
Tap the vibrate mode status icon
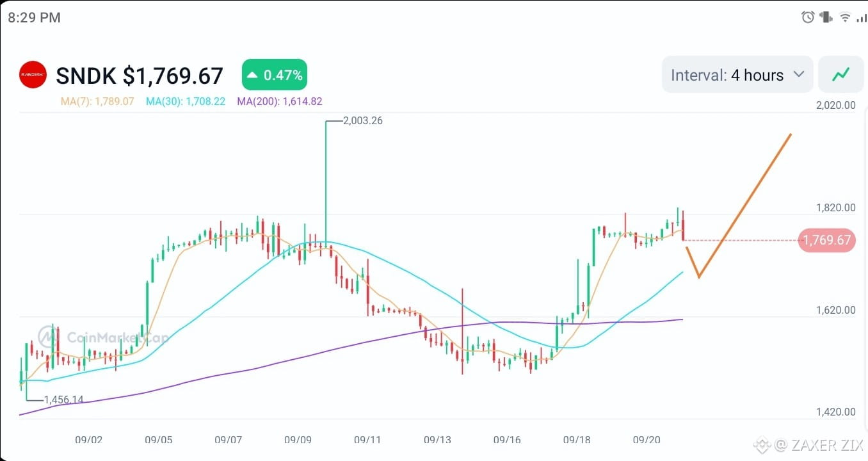(x=826, y=17)
